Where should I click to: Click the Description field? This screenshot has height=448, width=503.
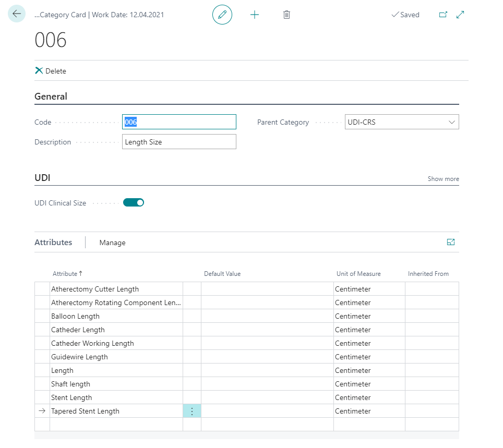pyautogui.click(x=179, y=142)
